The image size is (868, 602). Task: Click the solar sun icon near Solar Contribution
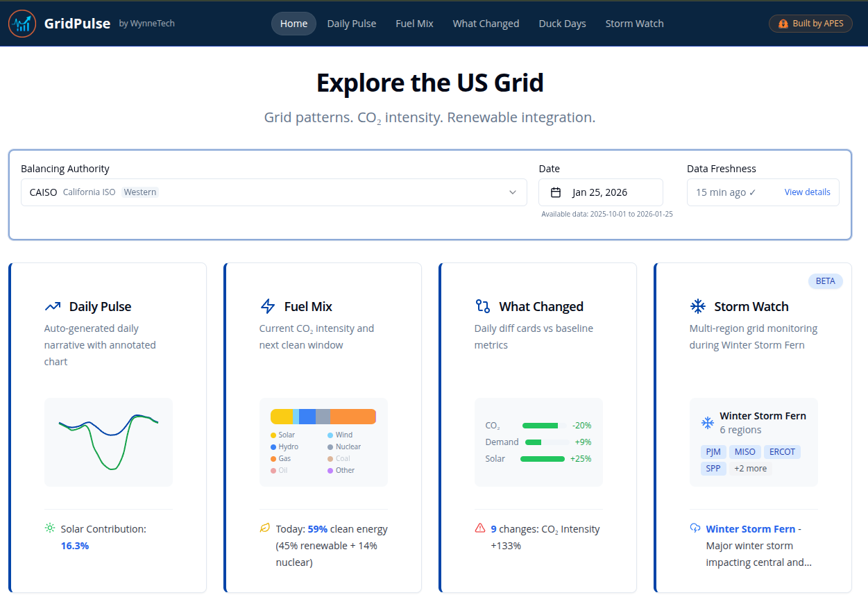49,528
